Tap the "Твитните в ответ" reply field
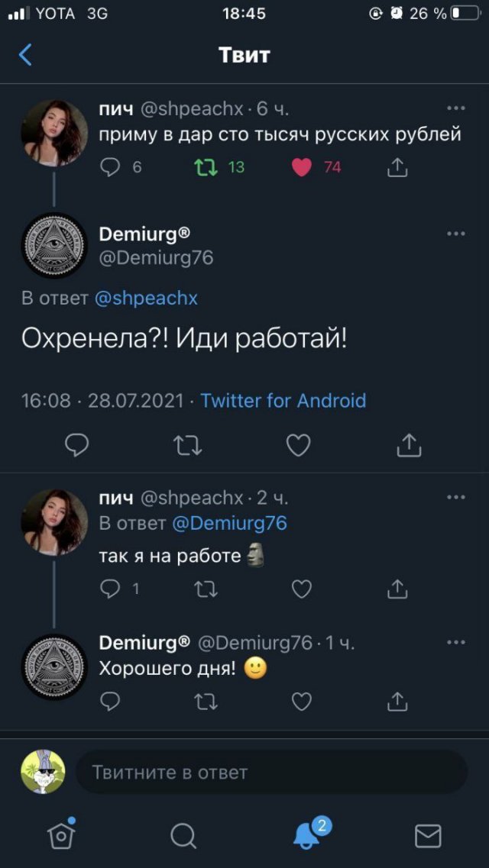489x868 pixels. (271, 773)
